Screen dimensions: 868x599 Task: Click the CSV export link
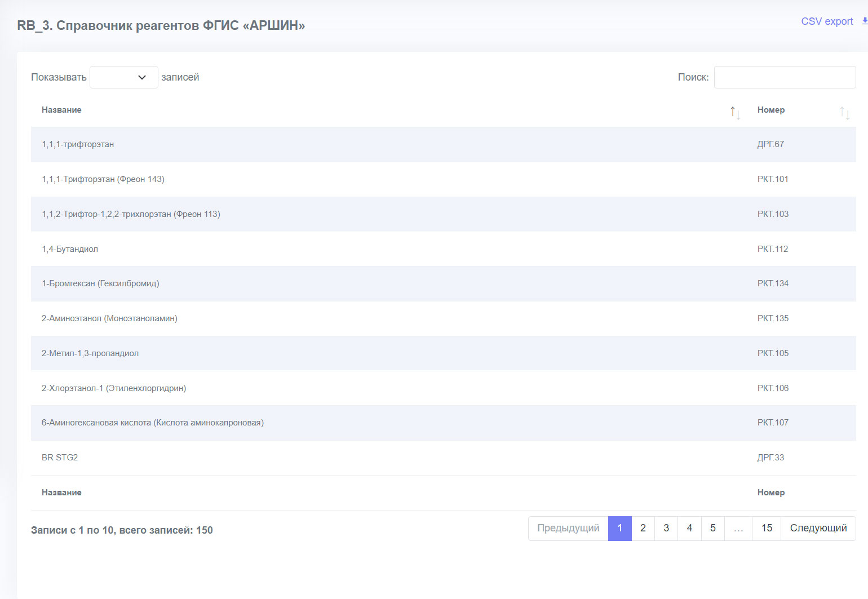[827, 21]
